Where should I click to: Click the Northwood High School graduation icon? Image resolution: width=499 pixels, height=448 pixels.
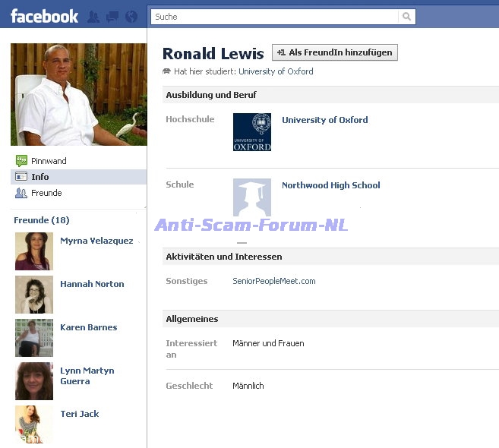pos(251,198)
